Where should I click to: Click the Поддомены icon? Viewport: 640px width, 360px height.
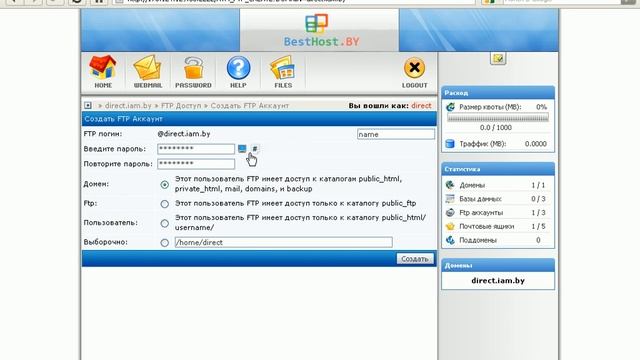(450, 240)
